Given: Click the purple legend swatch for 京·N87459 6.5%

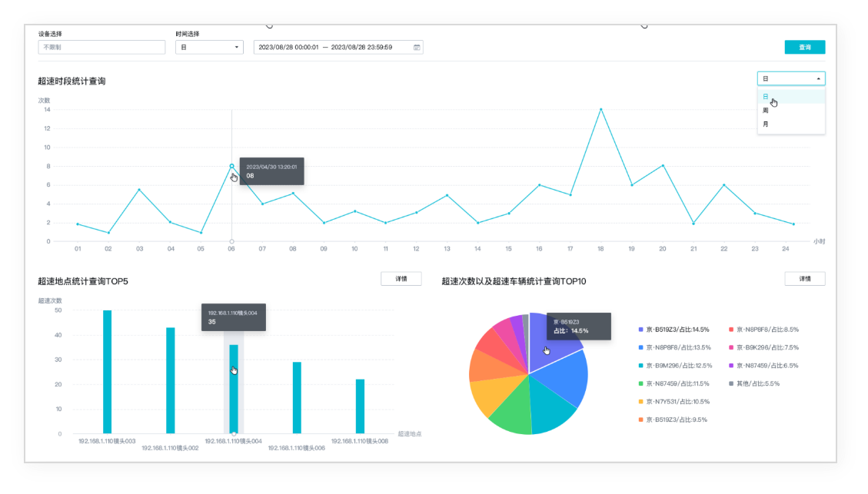Looking at the screenshot, I should (x=731, y=366).
